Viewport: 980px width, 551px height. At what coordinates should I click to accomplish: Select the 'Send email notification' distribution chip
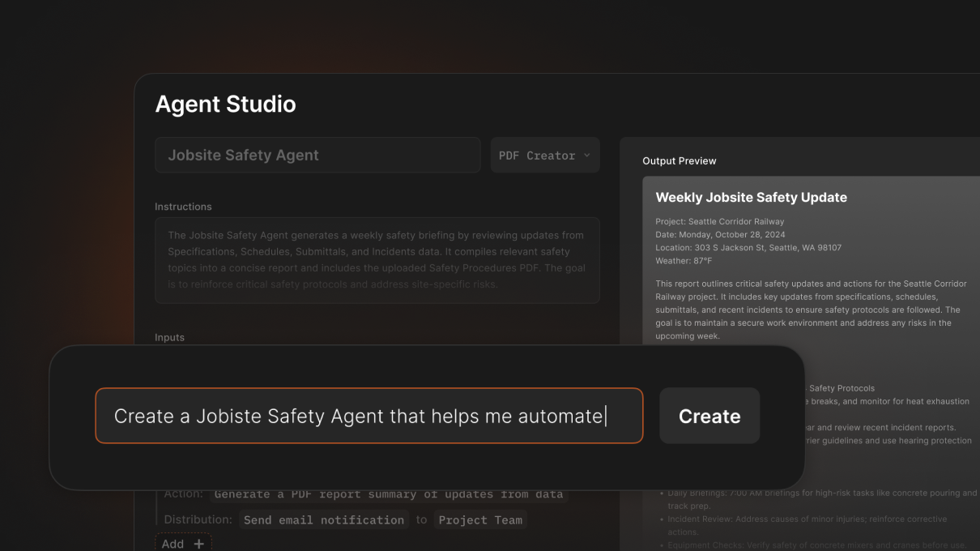point(324,519)
